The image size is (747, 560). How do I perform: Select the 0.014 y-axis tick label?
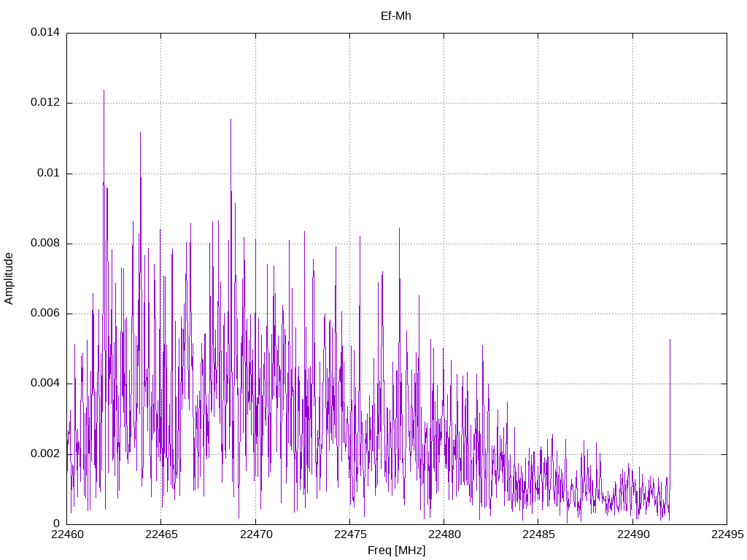coord(45,33)
